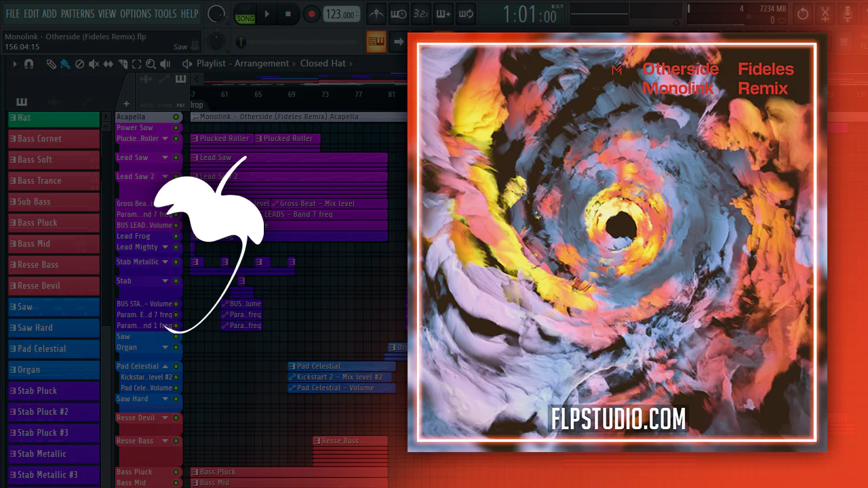This screenshot has height=488, width=868.
Task: Click the undo history circular arrow icon
Action: point(803,14)
